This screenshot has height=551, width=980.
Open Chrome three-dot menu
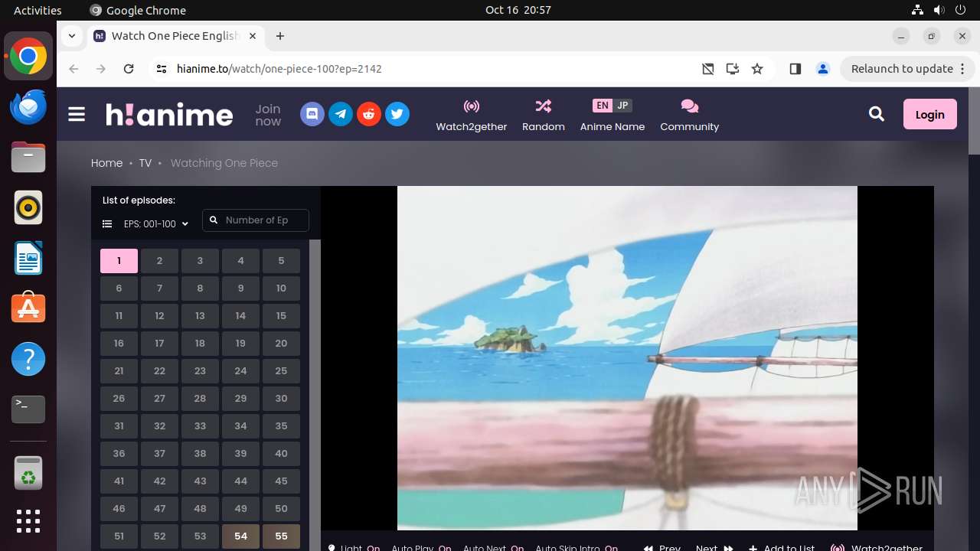(x=962, y=69)
